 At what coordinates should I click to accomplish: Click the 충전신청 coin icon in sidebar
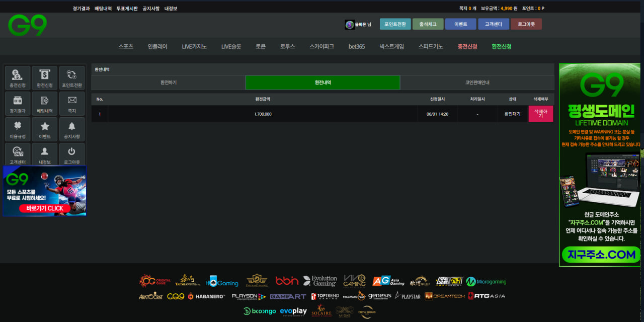(17, 75)
